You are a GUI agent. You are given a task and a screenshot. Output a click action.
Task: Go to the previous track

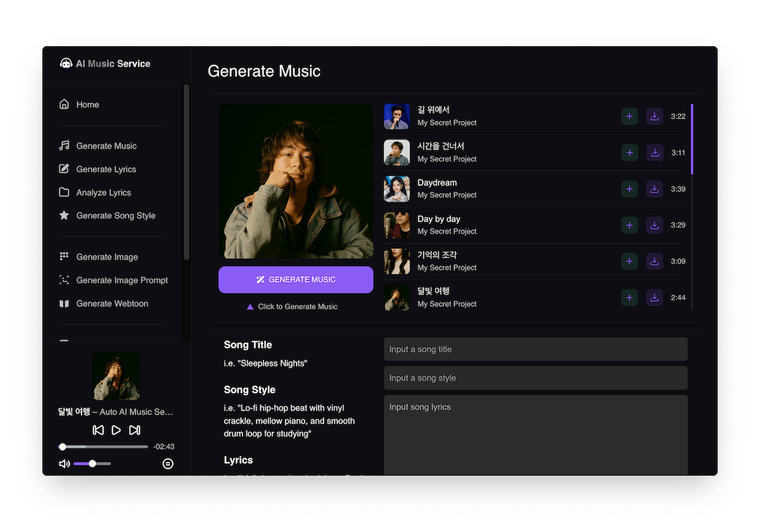(98, 430)
